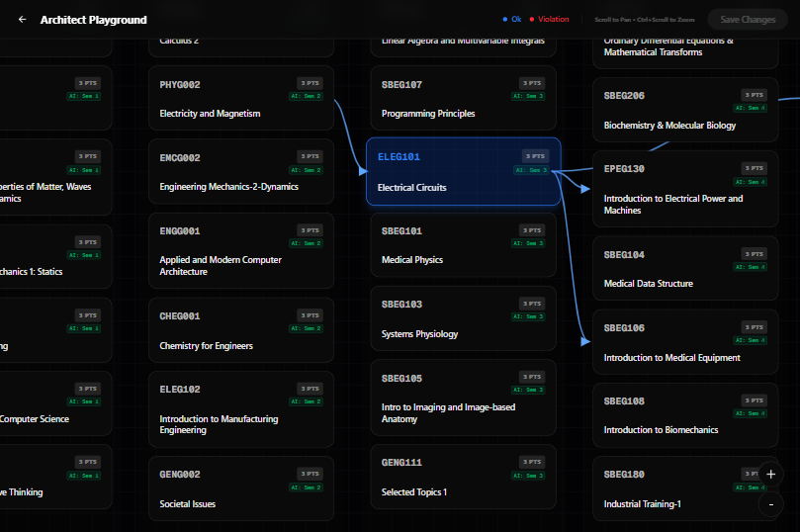The width and height of the screenshot is (800, 532).
Task: Select the SBEG107 Programming Principles card
Action: pyautogui.click(x=463, y=98)
